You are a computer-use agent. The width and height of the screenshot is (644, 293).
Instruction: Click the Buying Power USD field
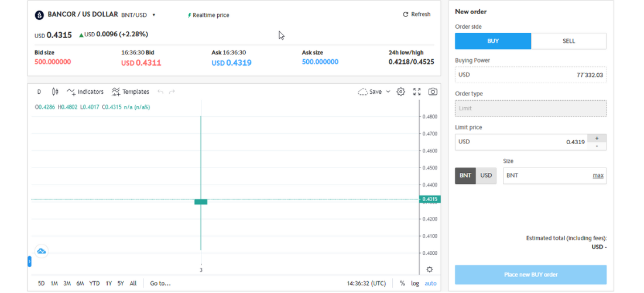point(530,75)
